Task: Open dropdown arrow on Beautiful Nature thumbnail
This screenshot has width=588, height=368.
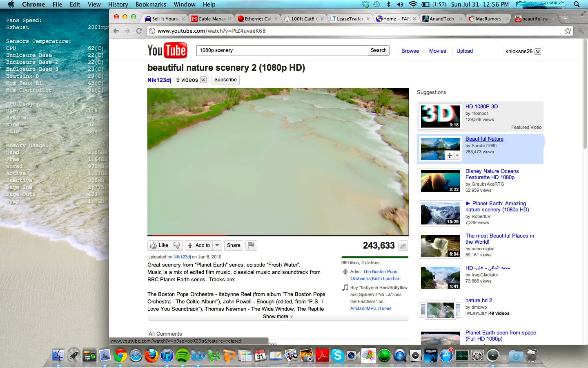Action: pyautogui.click(x=457, y=155)
